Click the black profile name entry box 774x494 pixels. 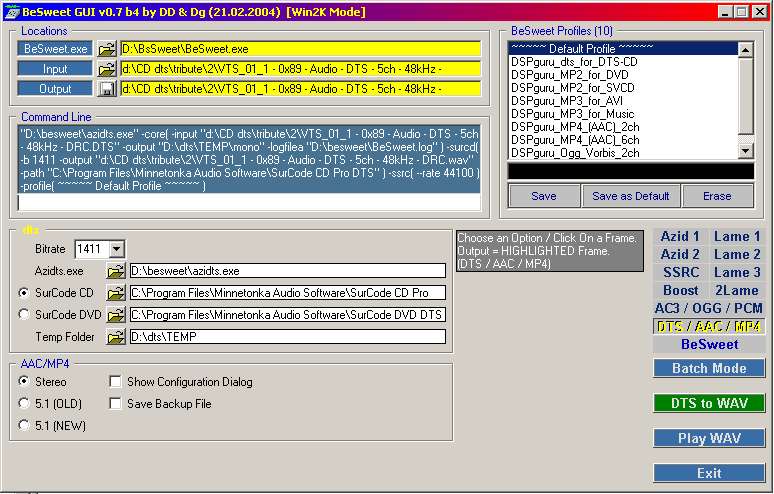(631, 171)
